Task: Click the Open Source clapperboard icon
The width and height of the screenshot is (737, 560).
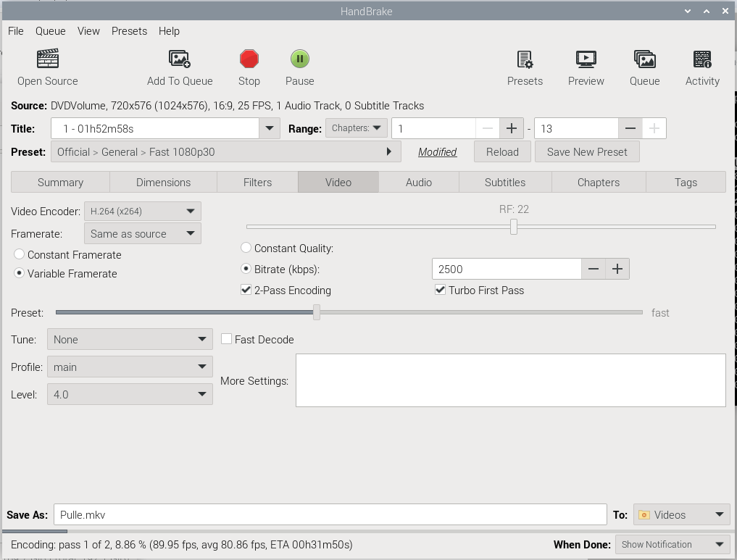Action: point(48,59)
